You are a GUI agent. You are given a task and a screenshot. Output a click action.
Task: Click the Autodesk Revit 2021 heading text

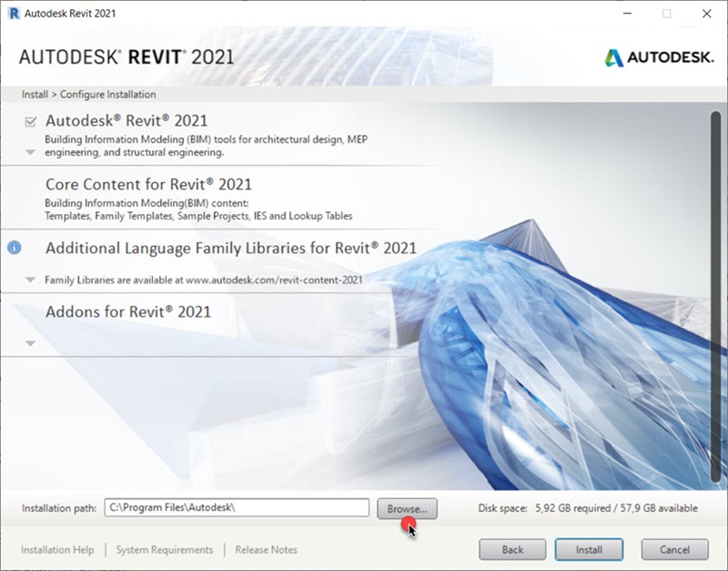[126, 121]
